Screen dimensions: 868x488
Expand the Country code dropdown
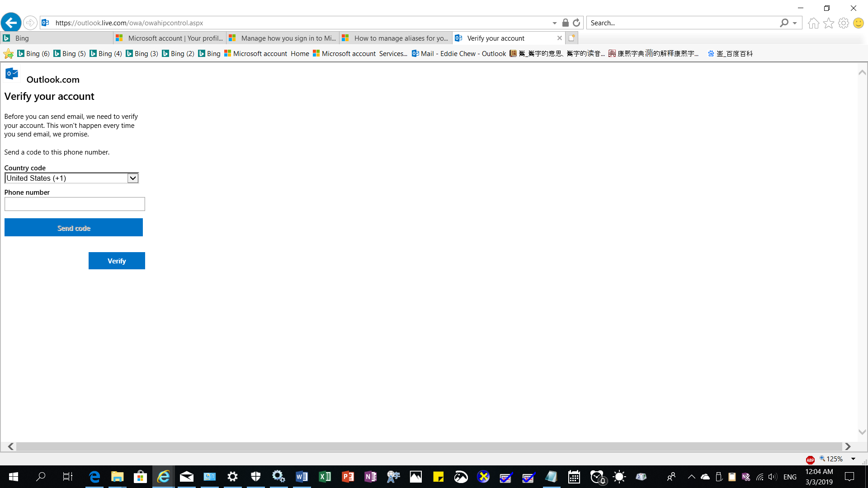[132, 178]
